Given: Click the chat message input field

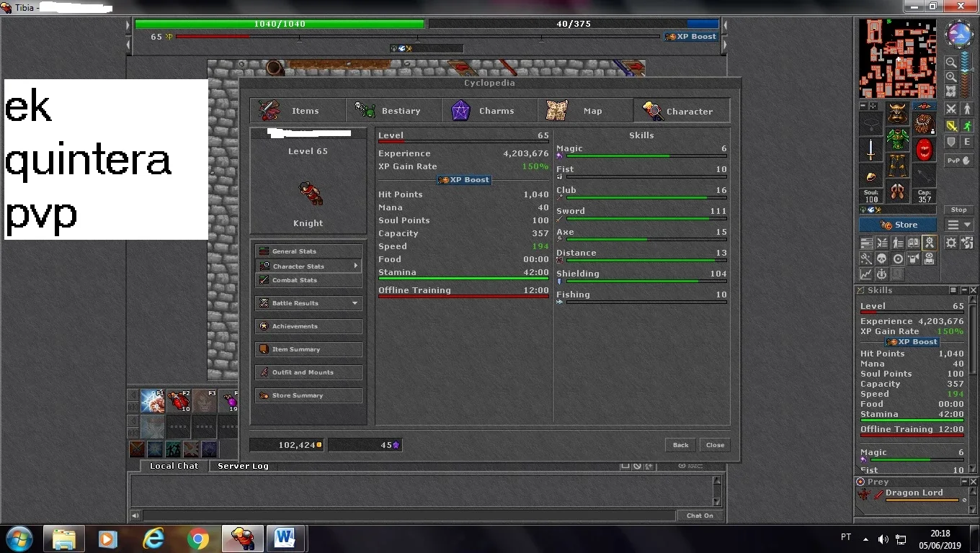Looking at the screenshot, I should point(409,516).
